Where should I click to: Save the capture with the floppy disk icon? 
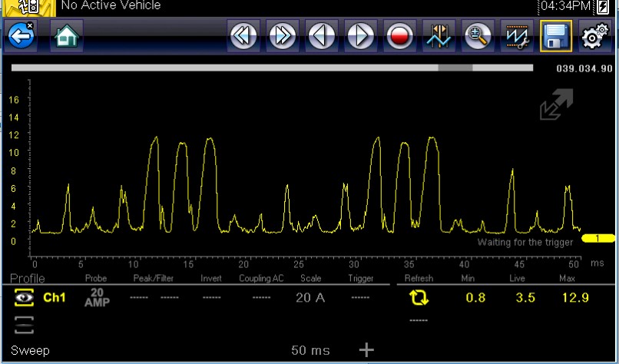tap(555, 36)
